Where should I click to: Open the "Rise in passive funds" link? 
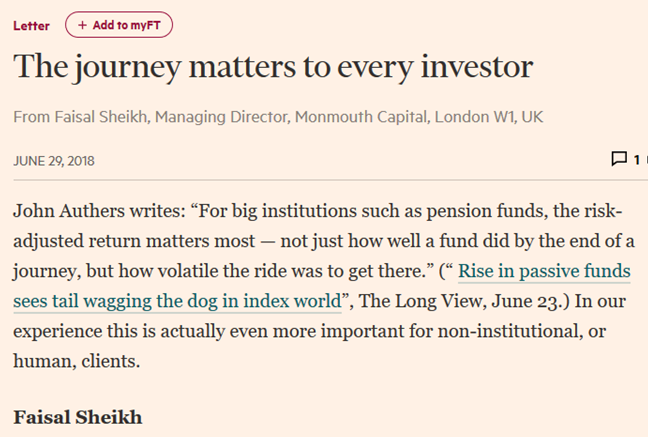(544, 271)
